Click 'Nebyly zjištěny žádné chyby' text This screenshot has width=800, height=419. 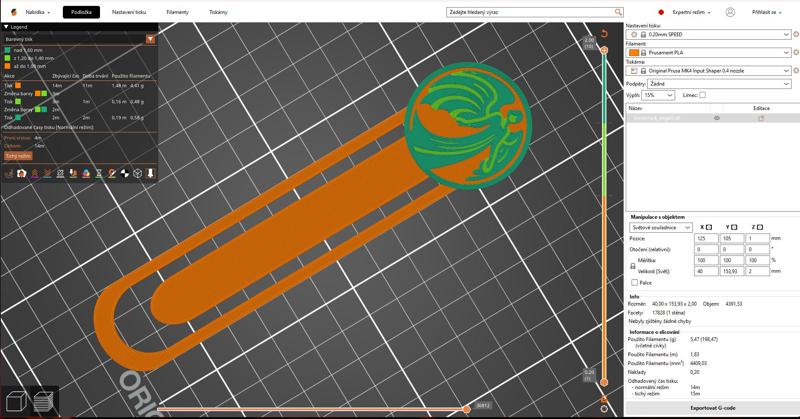[x=659, y=322]
